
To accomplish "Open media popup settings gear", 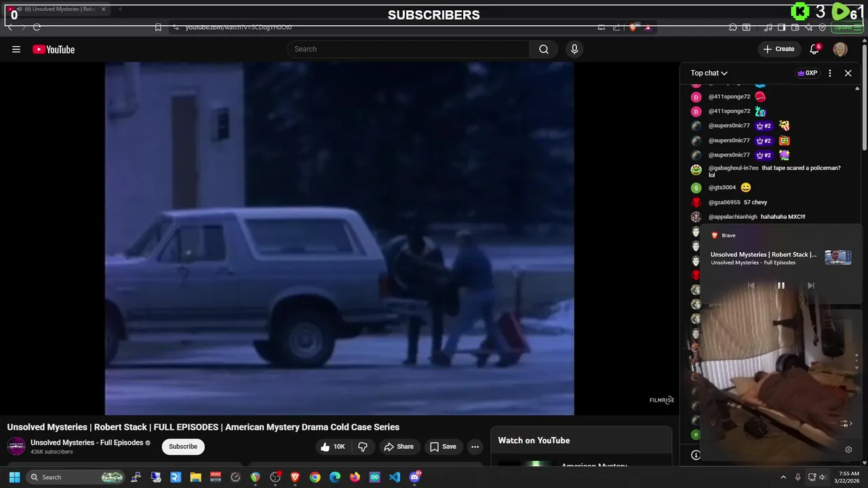I will (x=848, y=449).
